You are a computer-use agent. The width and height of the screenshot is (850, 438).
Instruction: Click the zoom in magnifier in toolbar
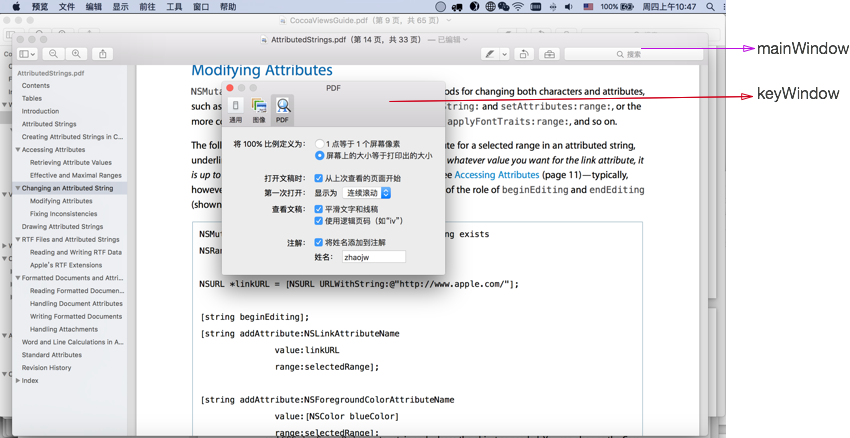(76, 54)
